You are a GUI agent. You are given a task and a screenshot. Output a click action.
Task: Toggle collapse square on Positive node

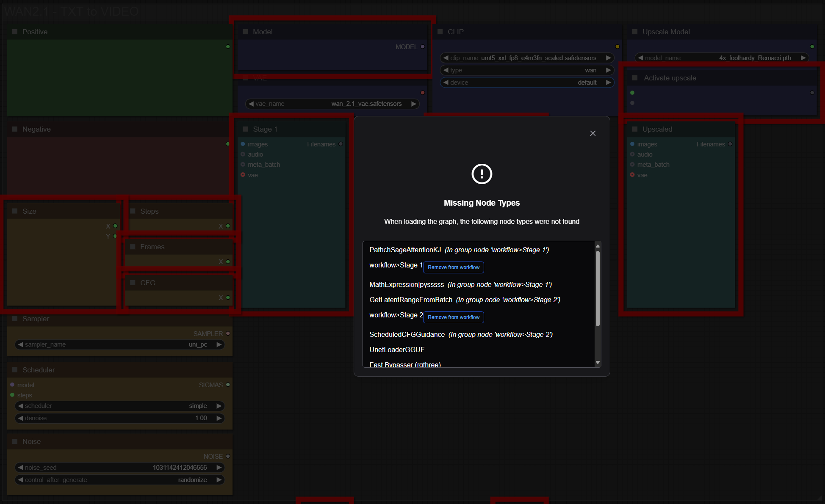click(15, 32)
